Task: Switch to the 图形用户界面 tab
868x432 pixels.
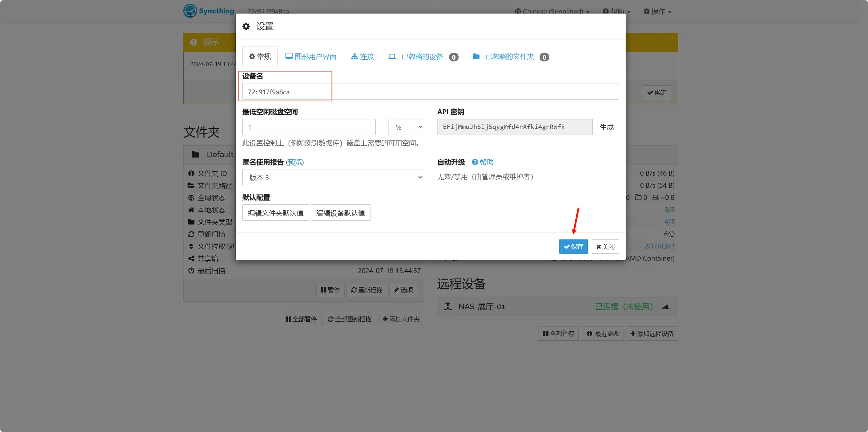Action: 312,57
